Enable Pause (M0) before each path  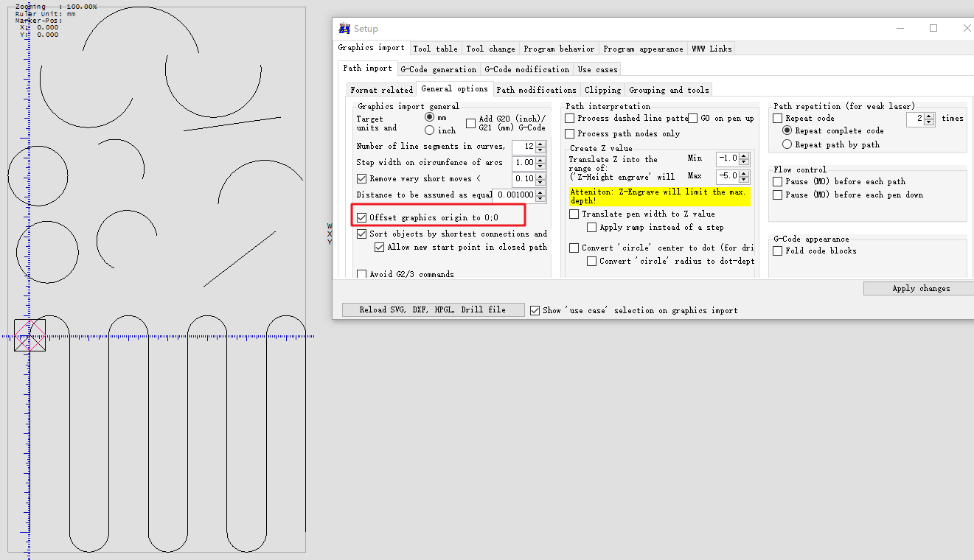point(778,182)
